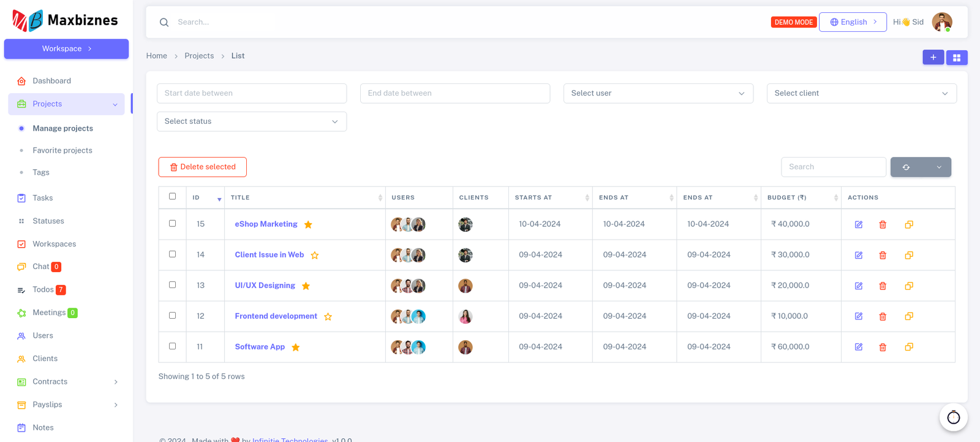Go to Tasks in the sidebar
The height and width of the screenshot is (442, 980).
click(x=43, y=198)
